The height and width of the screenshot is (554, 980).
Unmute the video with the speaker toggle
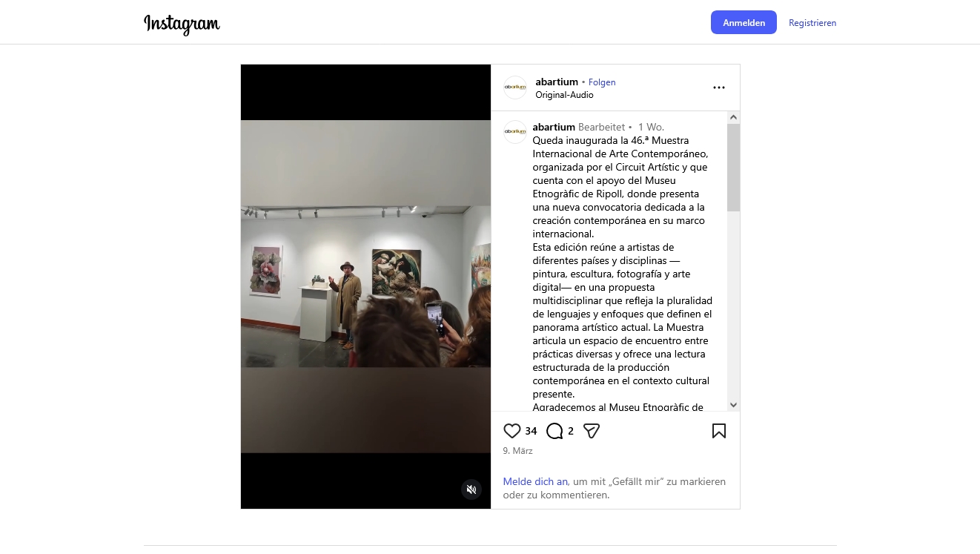point(471,489)
